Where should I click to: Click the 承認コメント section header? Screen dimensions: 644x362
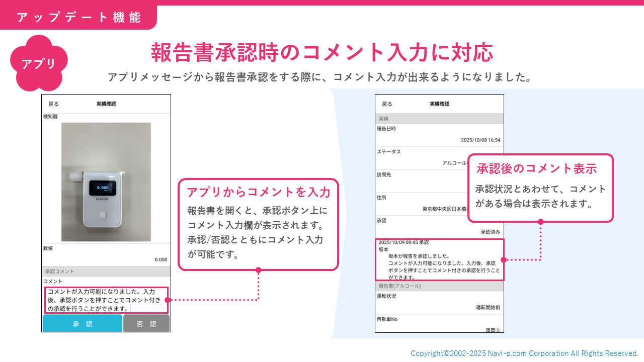106,271
